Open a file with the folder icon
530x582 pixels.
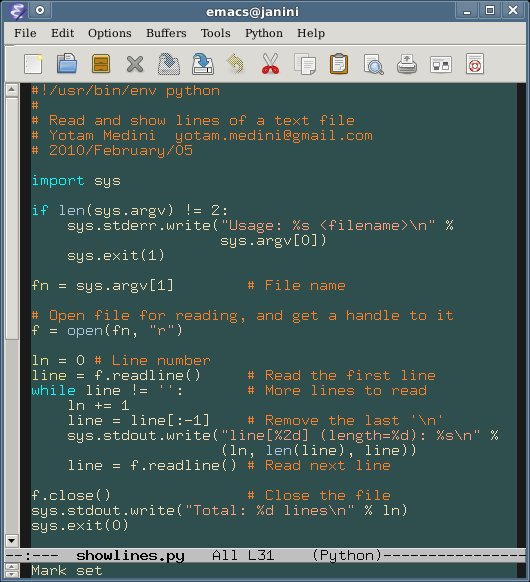coord(67,64)
